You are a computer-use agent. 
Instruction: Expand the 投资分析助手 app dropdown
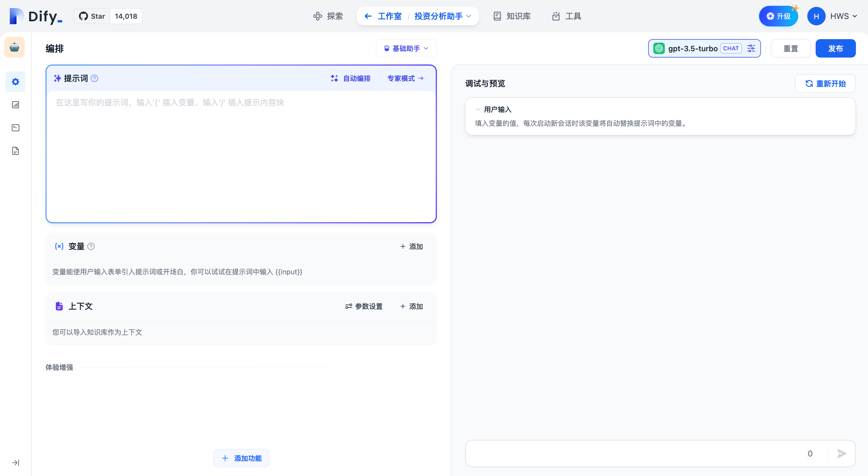pyautogui.click(x=442, y=16)
